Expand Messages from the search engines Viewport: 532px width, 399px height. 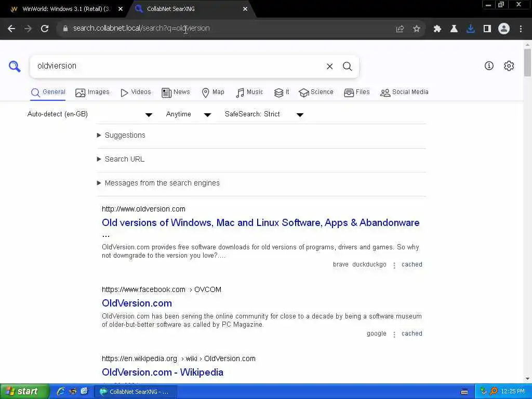coord(158,183)
